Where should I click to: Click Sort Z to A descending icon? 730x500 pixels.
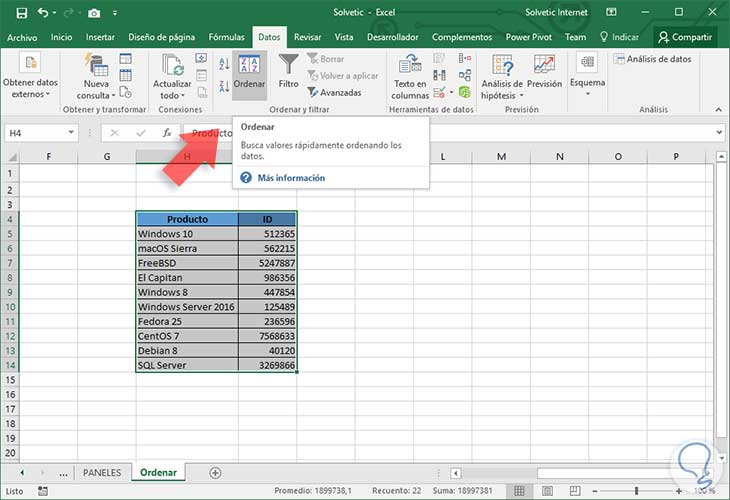click(224, 86)
